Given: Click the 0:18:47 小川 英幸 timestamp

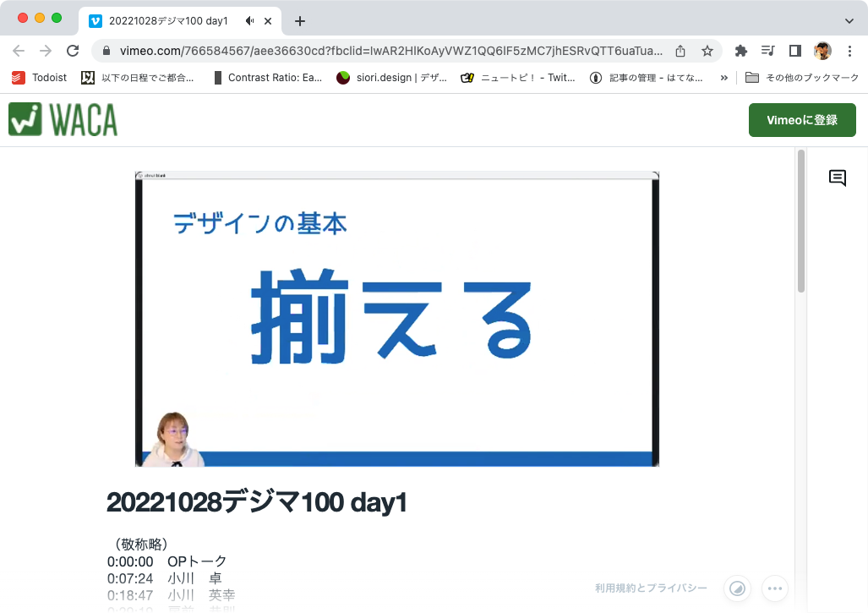Looking at the screenshot, I should [171, 595].
